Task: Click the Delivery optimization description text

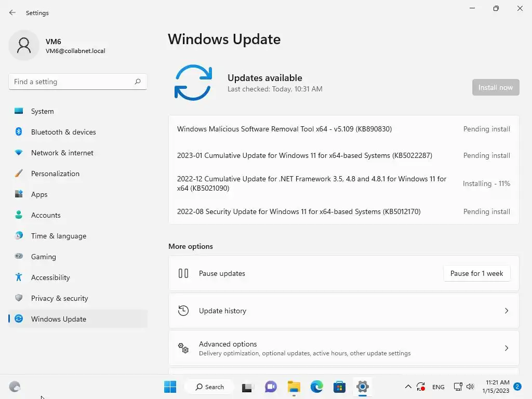Action: (x=304, y=353)
